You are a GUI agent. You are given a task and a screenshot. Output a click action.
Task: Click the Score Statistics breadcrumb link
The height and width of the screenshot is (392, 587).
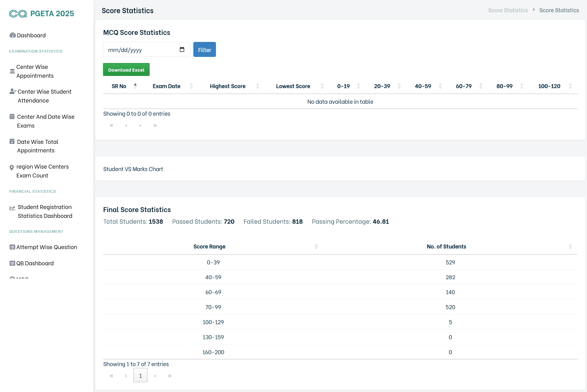click(508, 10)
